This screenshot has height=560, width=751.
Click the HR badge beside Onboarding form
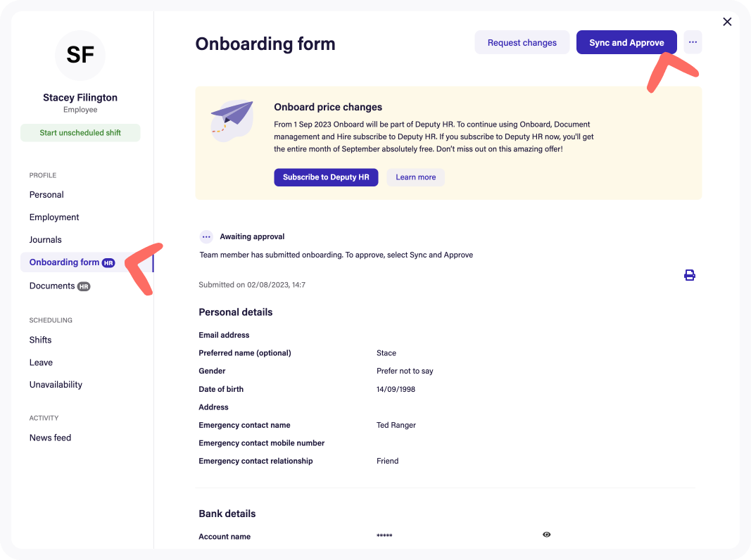[x=108, y=263]
